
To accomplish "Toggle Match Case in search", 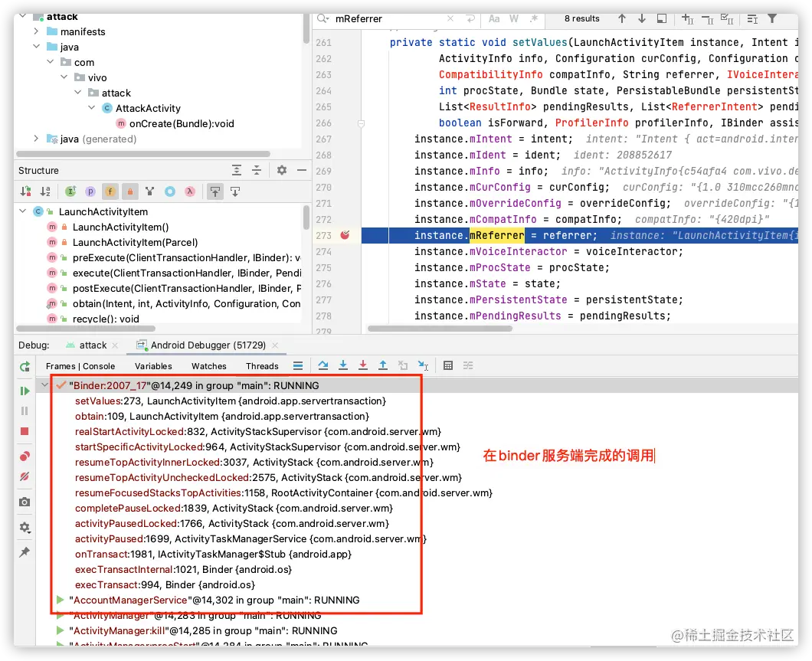I will (494, 19).
